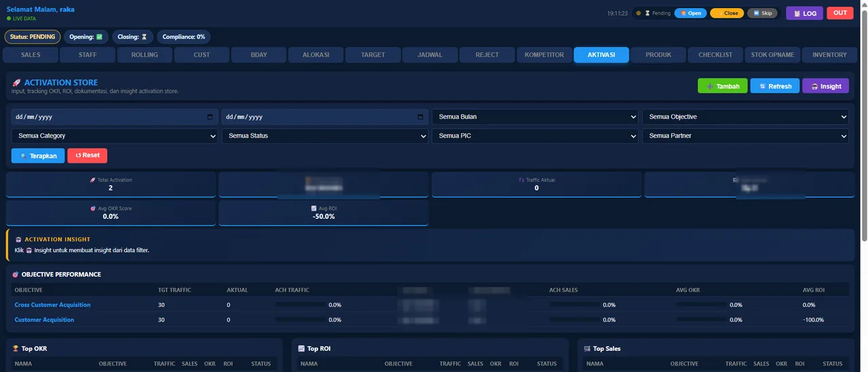Open the Semua Category dropdown
The height and width of the screenshot is (372, 868).
tap(115, 136)
